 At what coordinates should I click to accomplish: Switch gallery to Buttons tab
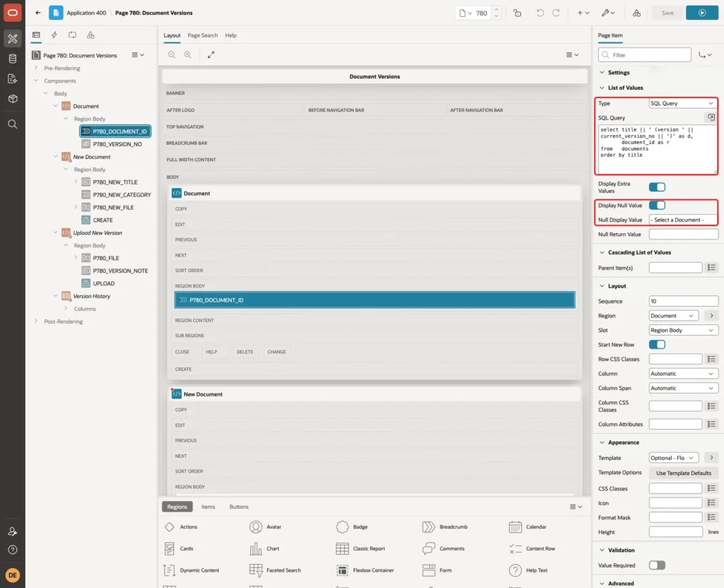point(239,507)
